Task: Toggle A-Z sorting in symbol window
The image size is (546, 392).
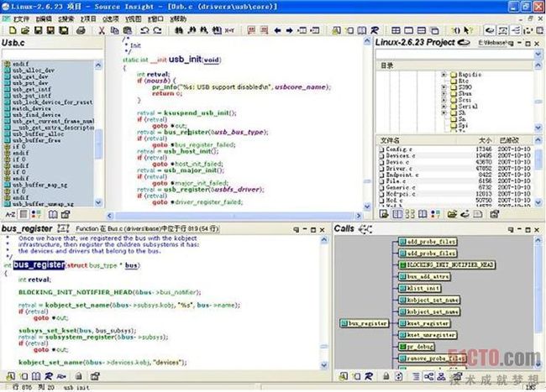Action: (x=10, y=214)
